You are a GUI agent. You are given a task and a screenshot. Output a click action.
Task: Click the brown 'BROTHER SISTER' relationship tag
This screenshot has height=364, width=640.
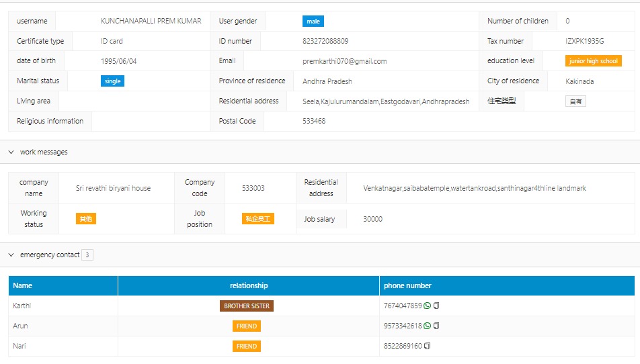[247, 306]
